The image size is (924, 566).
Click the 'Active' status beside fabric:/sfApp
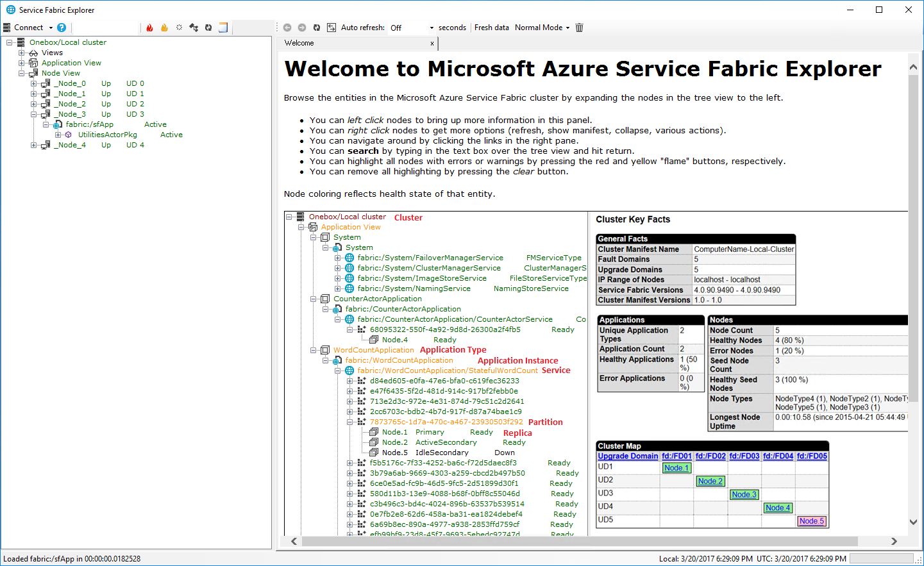click(155, 124)
